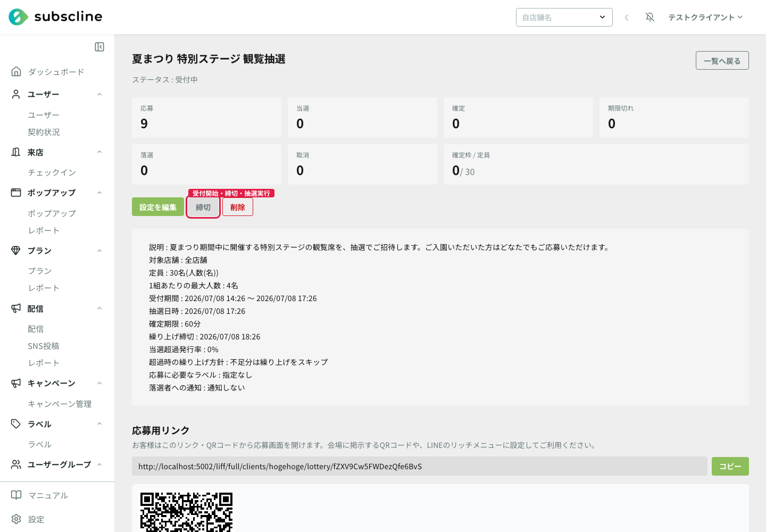This screenshot has height=532, width=766.
Task: Toggle dark mode moon icon
Action: click(x=627, y=18)
